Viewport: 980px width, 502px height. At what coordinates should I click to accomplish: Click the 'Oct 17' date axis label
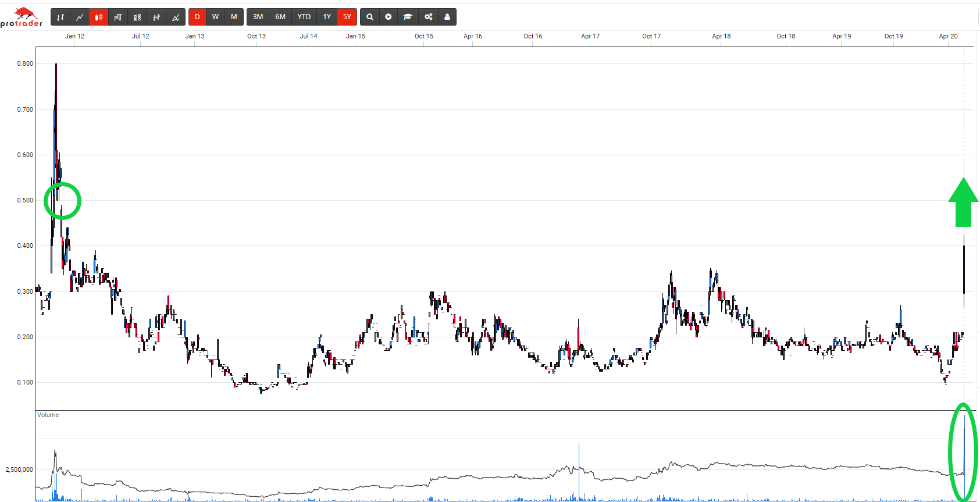pos(651,36)
